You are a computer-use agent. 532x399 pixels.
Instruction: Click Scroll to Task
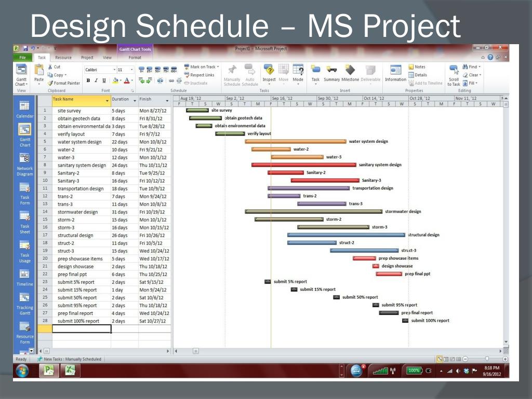point(454,75)
